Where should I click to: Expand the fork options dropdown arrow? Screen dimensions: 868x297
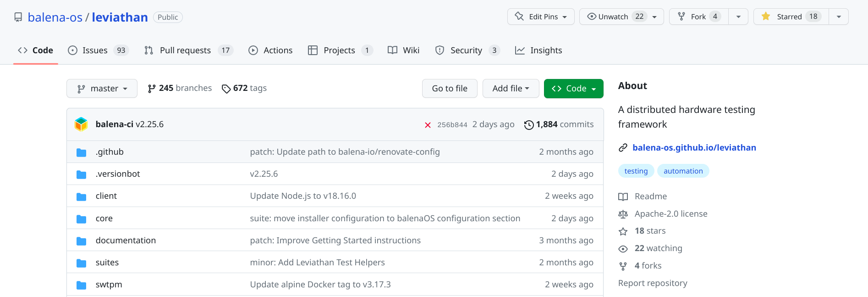(x=738, y=17)
